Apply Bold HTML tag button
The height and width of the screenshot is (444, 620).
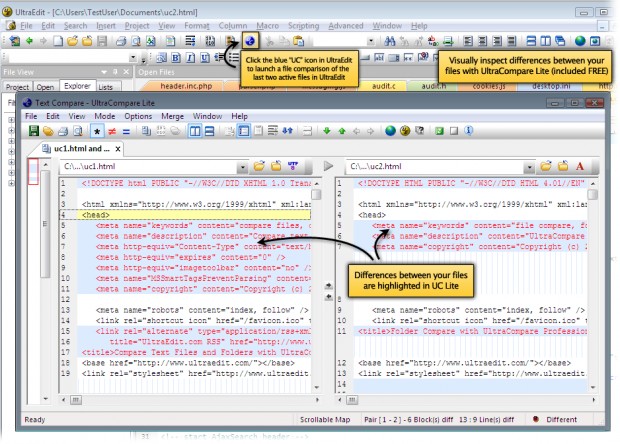click(176, 58)
